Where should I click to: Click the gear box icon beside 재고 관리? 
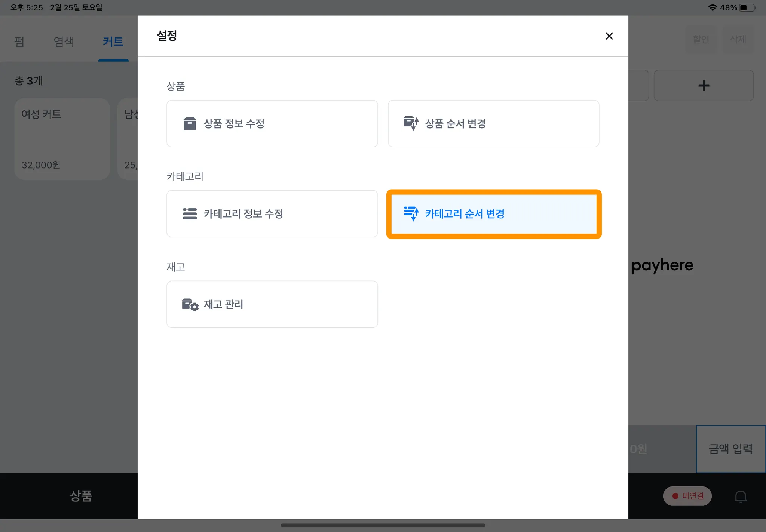[190, 305]
